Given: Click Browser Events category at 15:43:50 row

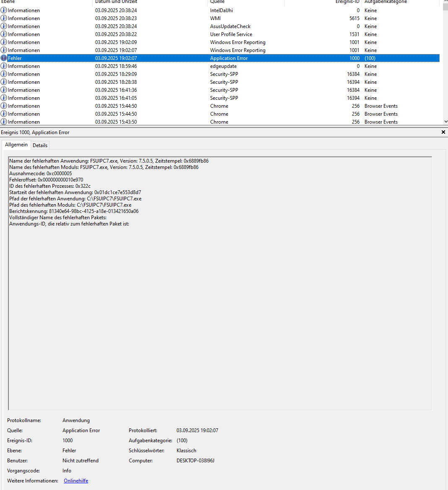Looking at the screenshot, I should click(x=381, y=122).
